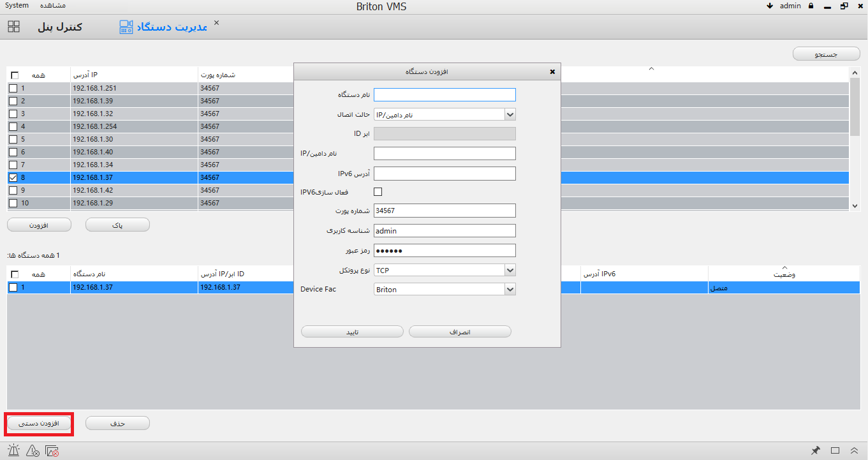Enable the فعال سازی IPV6 checkbox
This screenshot has height=460, width=868.
(x=378, y=191)
